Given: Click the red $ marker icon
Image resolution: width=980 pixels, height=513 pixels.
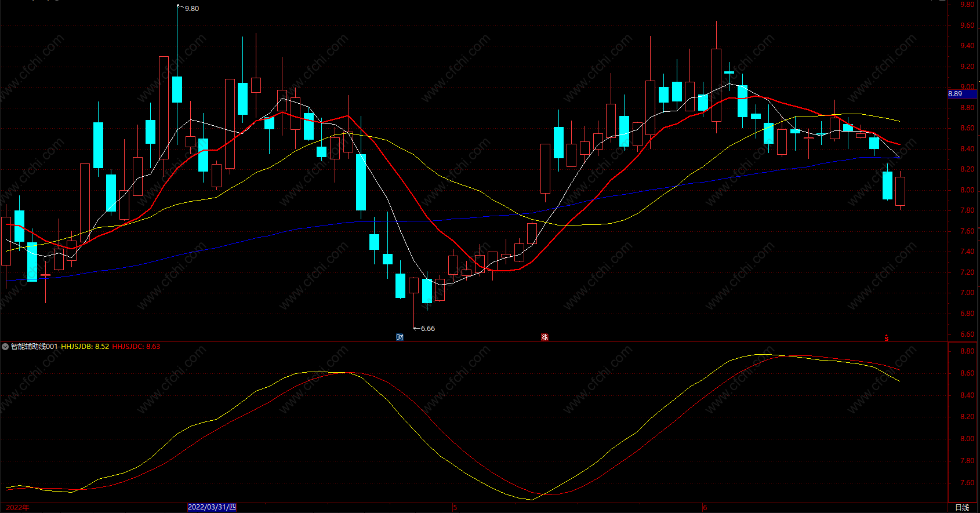Looking at the screenshot, I should [x=886, y=338].
